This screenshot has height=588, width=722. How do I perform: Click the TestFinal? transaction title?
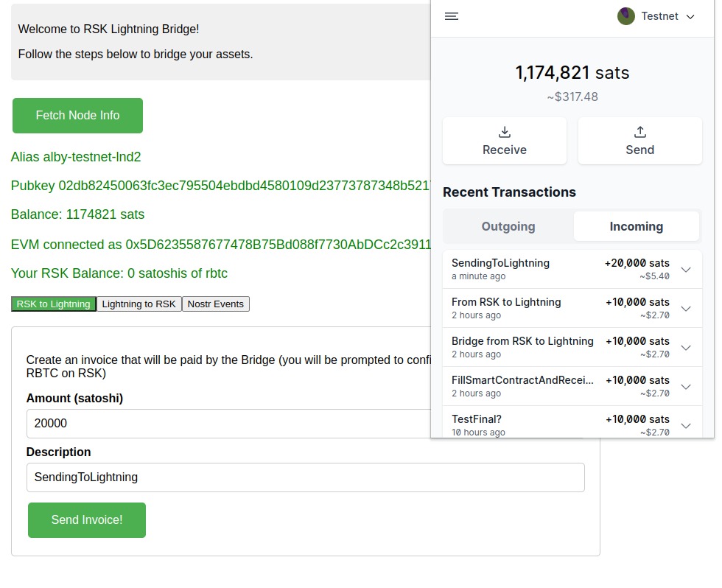click(x=477, y=419)
